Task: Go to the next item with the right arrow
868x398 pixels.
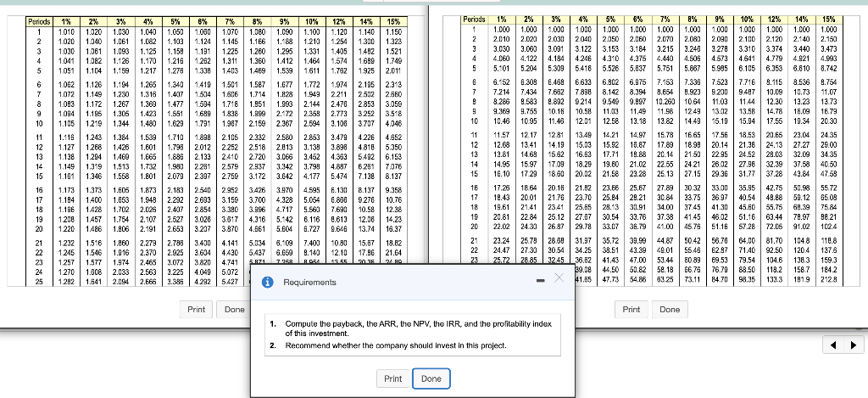Action: (x=853, y=345)
